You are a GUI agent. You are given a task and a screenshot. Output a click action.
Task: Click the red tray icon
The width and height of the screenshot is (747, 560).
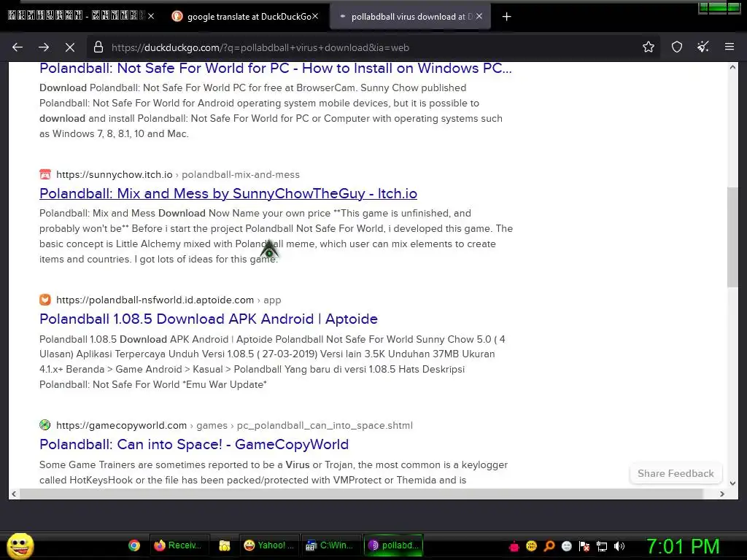coord(514,546)
